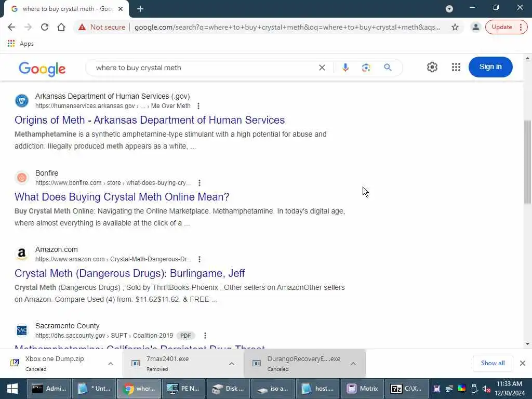Submit search with the magnifier icon
This screenshot has width=532, height=399.
(x=388, y=68)
